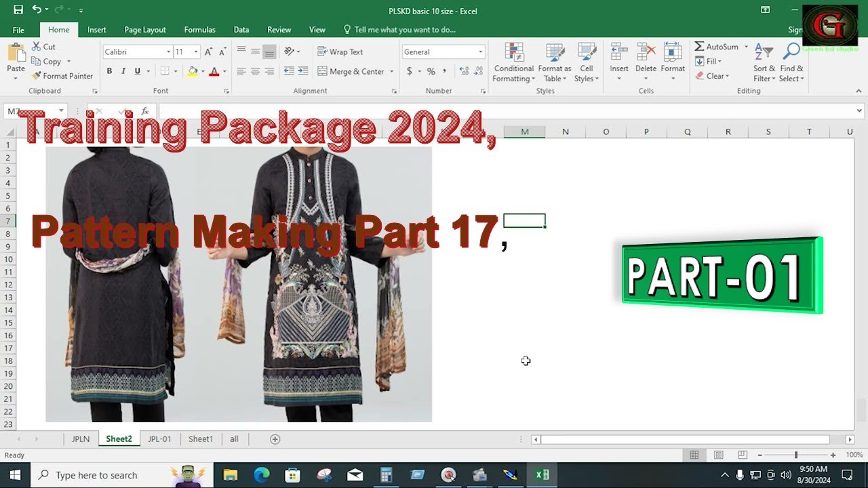The image size is (868, 488).
Task: Toggle Underline formatting
Action: pyautogui.click(x=138, y=71)
